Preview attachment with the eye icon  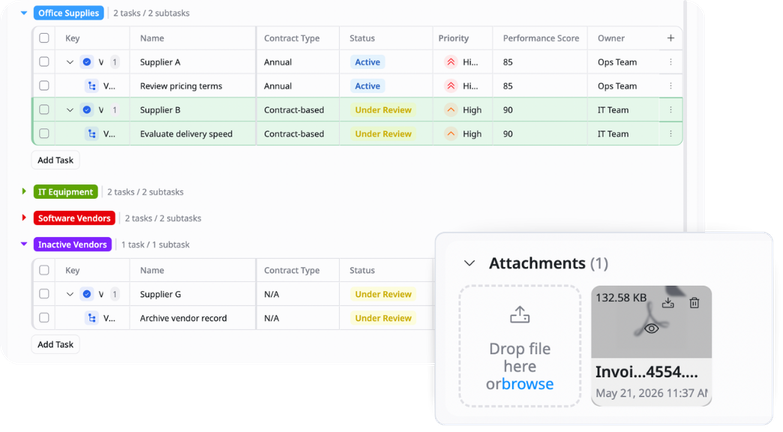(651, 328)
